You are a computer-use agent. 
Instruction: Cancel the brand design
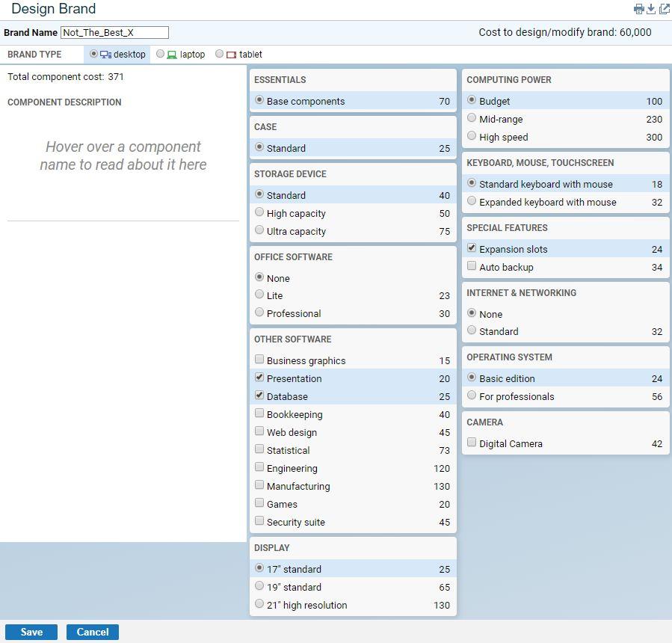point(93,632)
